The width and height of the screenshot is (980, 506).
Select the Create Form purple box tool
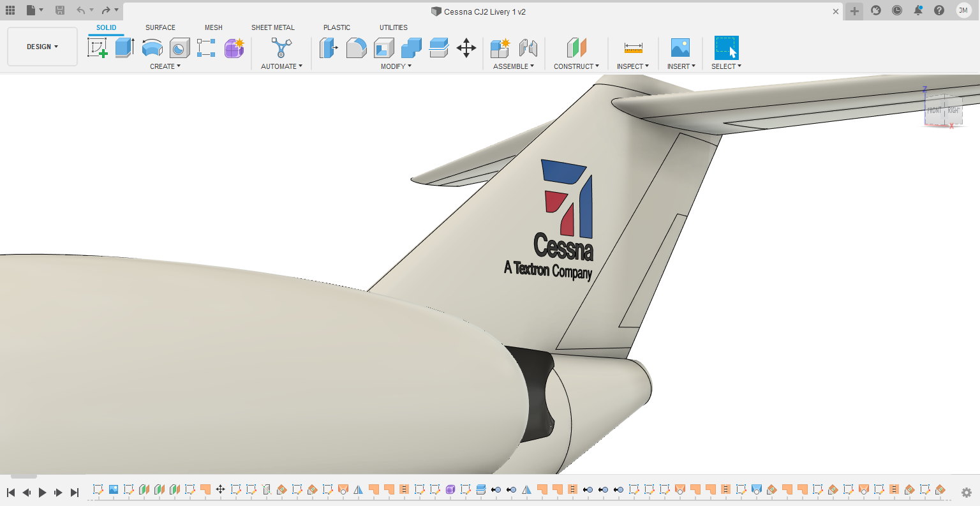coord(234,48)
